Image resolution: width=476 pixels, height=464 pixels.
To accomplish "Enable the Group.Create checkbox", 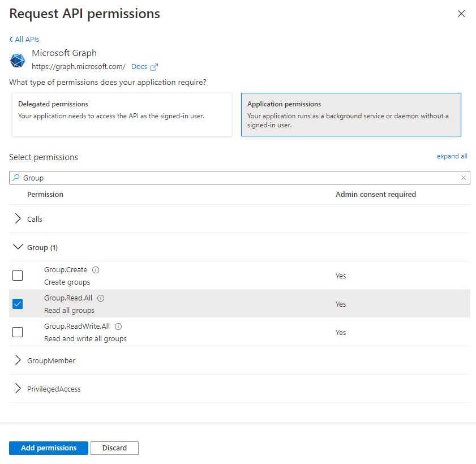I will pyautogui.click(x=18, y=276).
